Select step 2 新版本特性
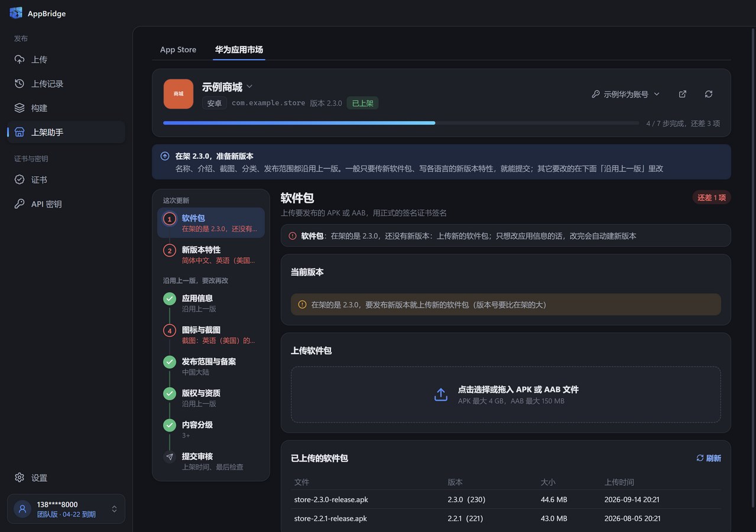 click(x=211, y=255)
